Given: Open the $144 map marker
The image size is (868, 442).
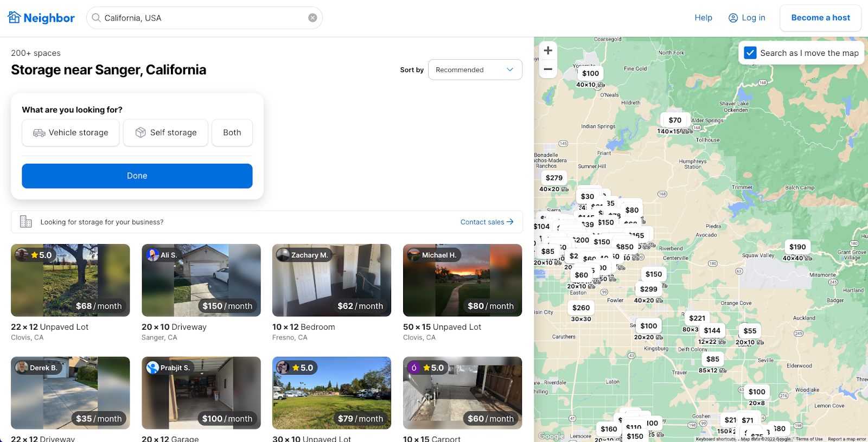Looking at the screenshot, I should (712, 330).
